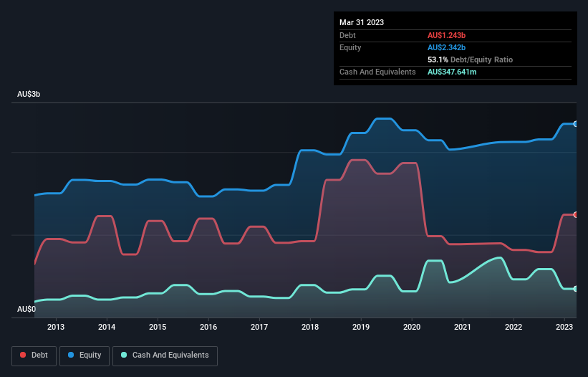Click the 2015 axis label
The width and height of the screenshot is (588, 377).
point(158,327)
